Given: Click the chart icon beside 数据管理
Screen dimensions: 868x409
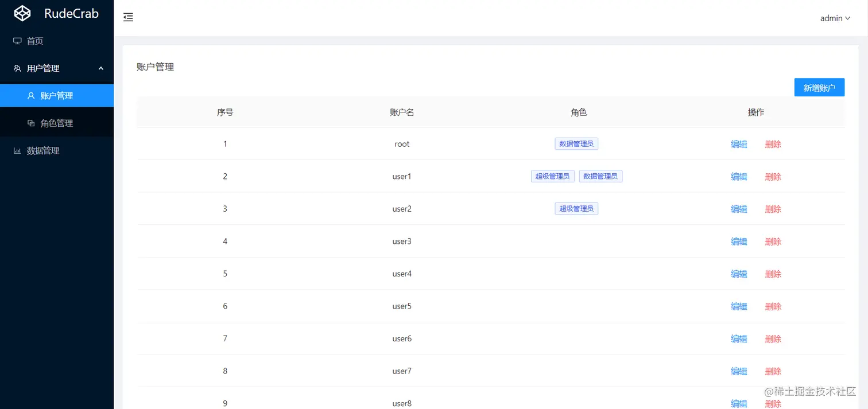Looking at the screenshot, I should (17, 151).
